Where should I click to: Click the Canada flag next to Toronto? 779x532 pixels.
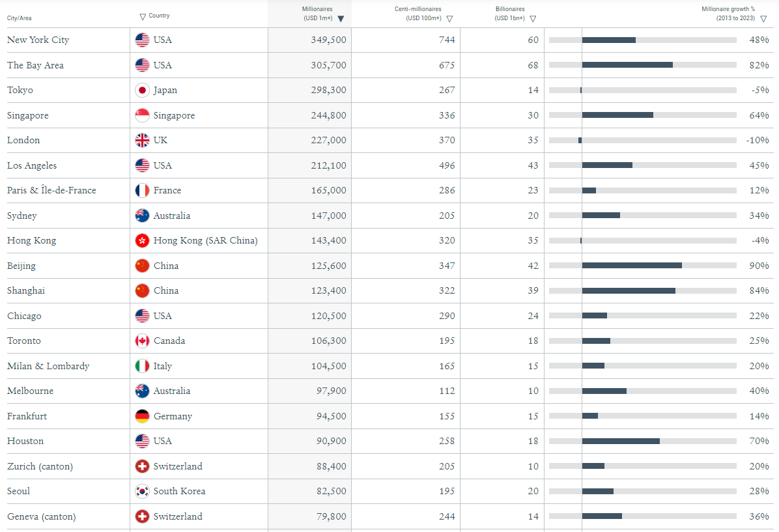(x=142, y=341)
